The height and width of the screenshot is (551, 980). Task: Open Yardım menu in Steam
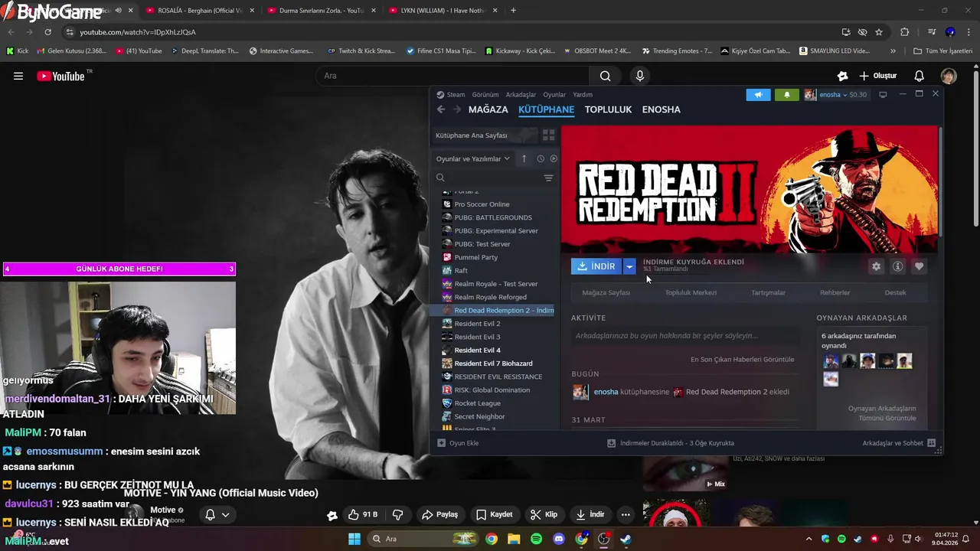click(x=583, y=95)
